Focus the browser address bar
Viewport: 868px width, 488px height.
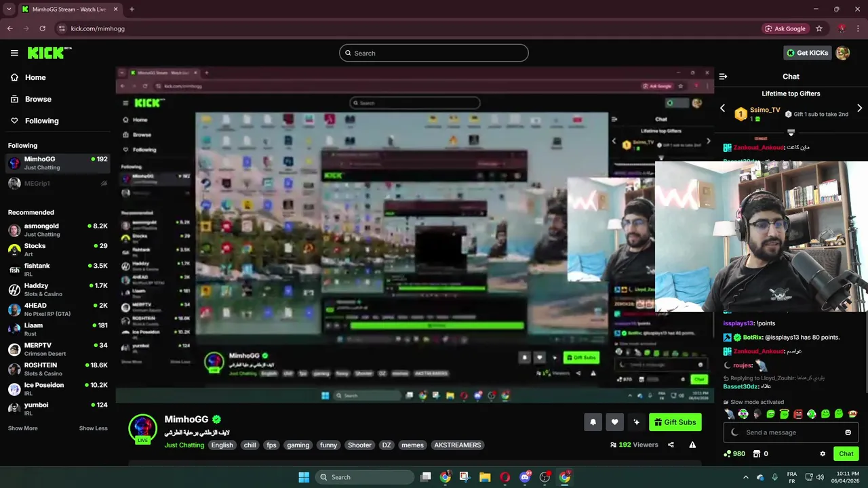(x=407, y=28)
